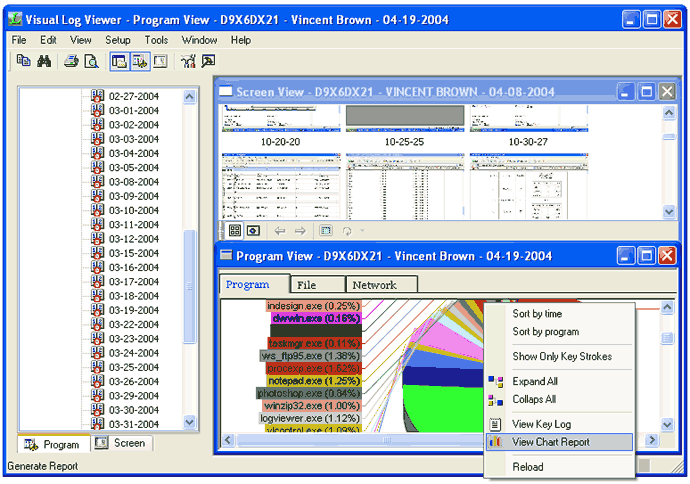Open the Window menu
This screenshot has height=484, width=690.
click(x=199, y=40)
